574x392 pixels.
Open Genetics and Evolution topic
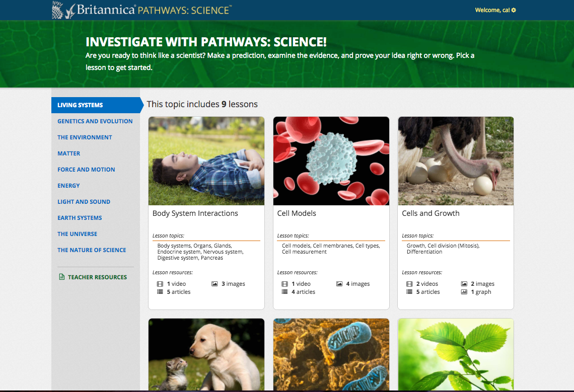tap(95, 121)
